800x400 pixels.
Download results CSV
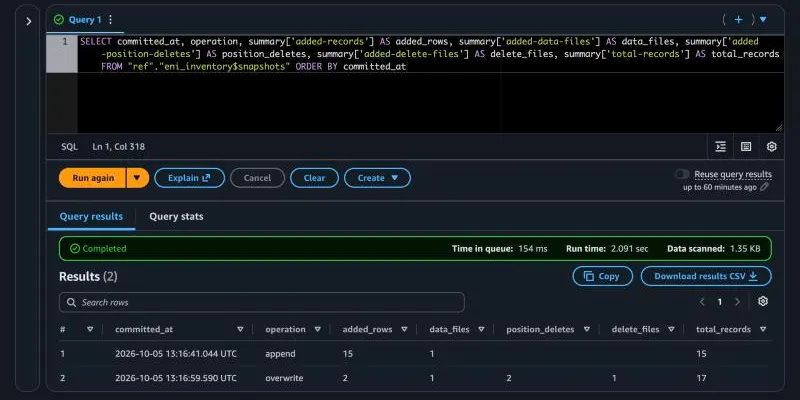tap(706, 276)
